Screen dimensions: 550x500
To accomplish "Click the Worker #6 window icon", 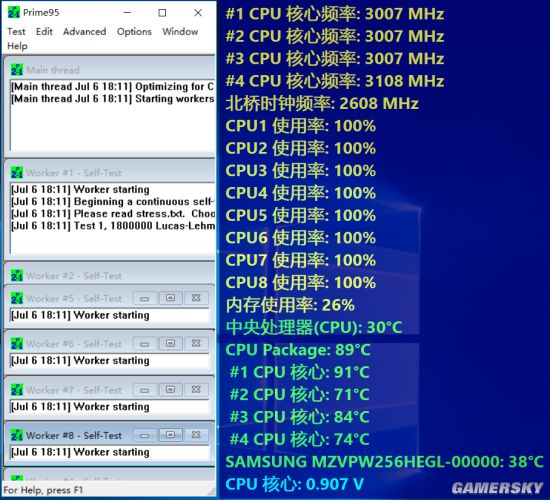I will tap(16, 344).
